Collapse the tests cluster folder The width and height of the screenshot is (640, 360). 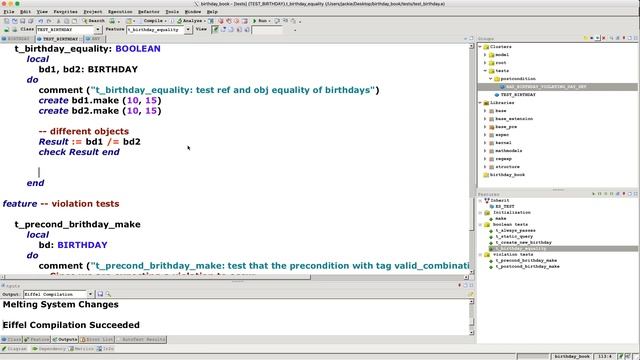coord(485,71)
